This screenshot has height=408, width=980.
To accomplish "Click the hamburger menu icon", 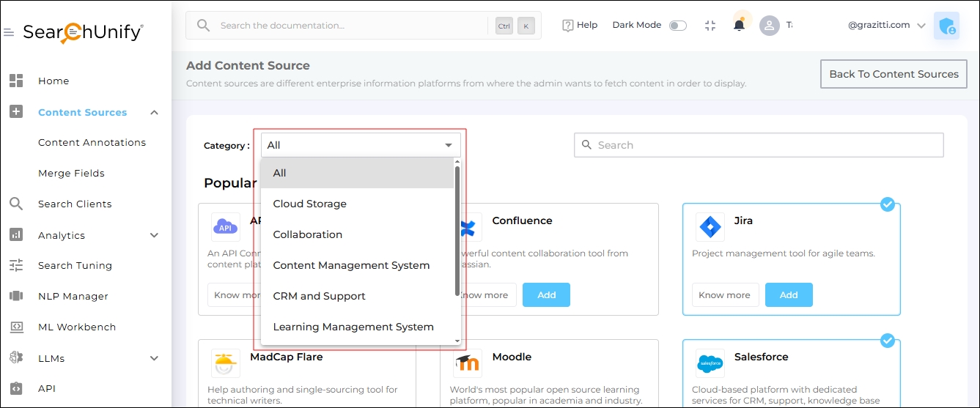I will (x=9, y=33).
